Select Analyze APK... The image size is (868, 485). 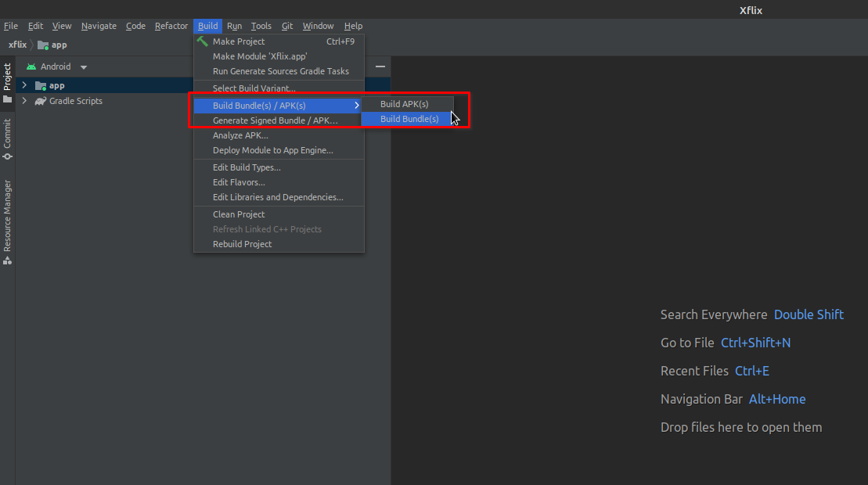click(x=279, y=135)
